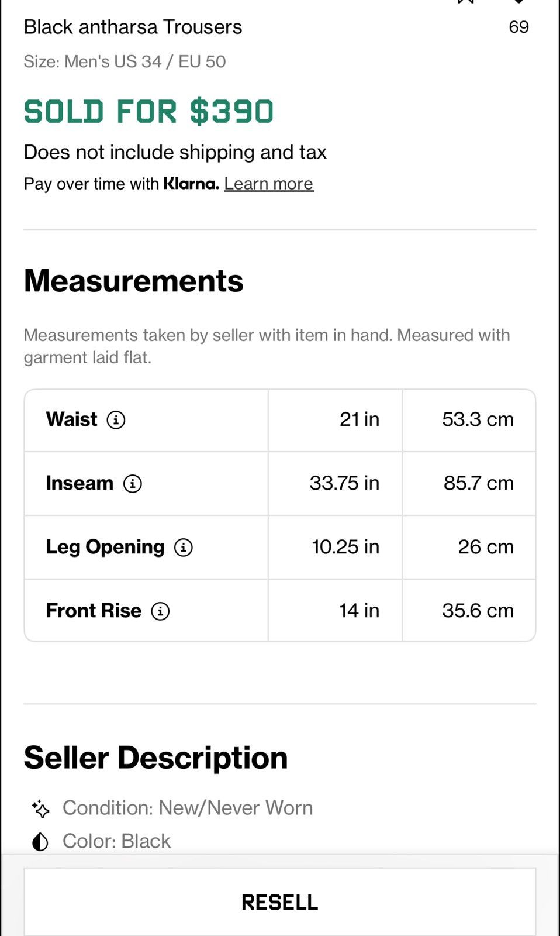Click the Leg Opening info icon
Screen dimensions: 560x936
pos(184,547)
